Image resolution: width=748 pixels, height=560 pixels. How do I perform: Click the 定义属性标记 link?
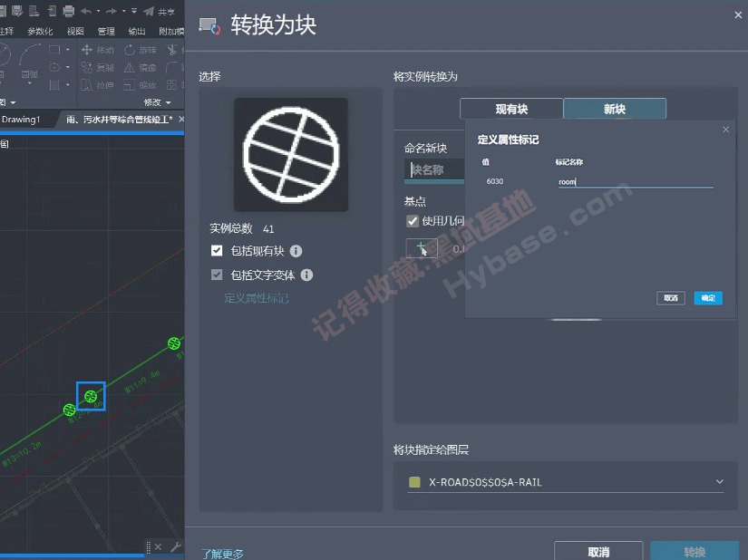tap(257, 298)
